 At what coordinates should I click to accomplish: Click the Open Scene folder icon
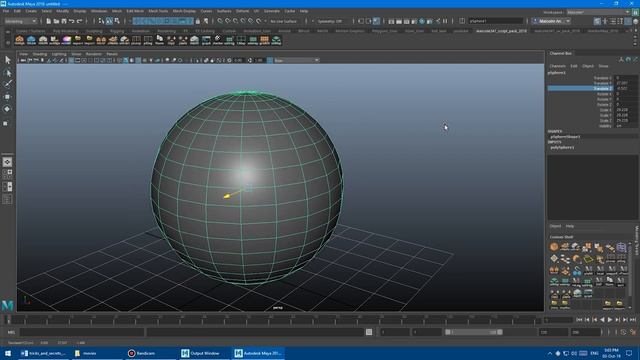(56, 21)
